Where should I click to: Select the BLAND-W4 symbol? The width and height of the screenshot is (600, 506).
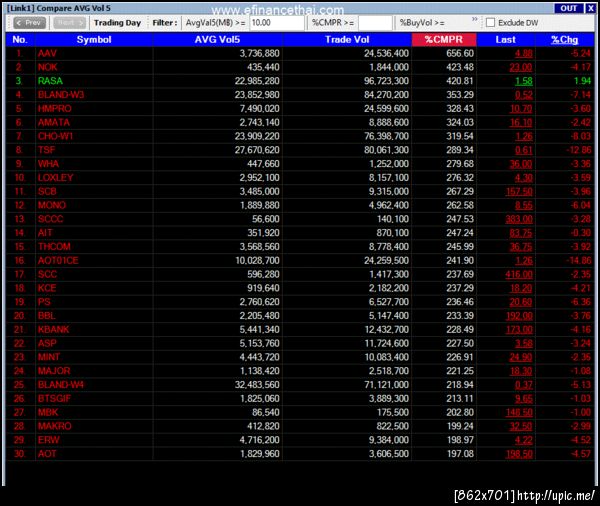point(61,384)
